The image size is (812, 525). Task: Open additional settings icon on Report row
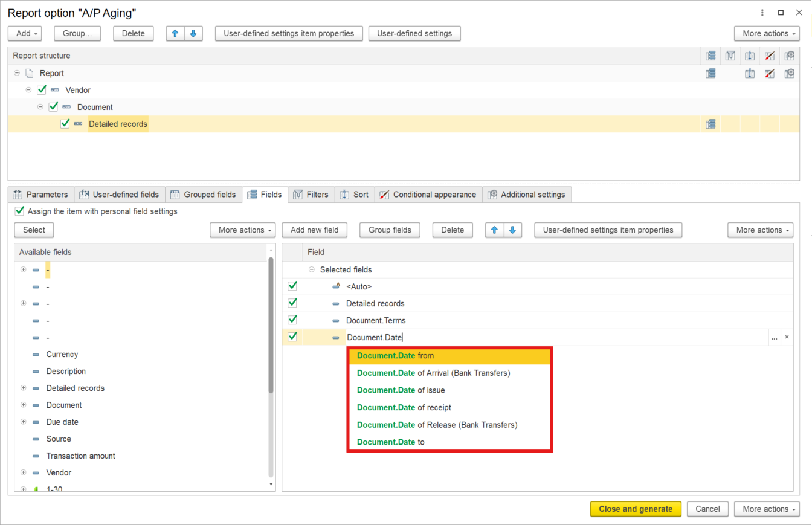789,73
